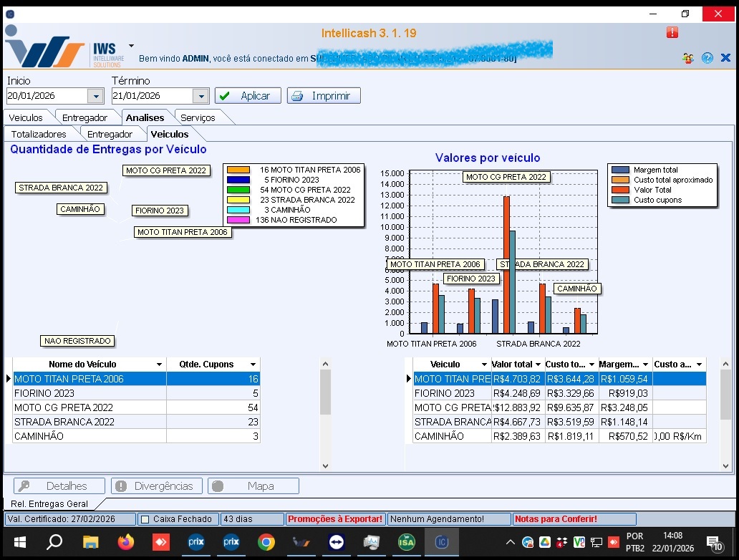Click Promoções à Exportar status alert

[x=335, y=519]
